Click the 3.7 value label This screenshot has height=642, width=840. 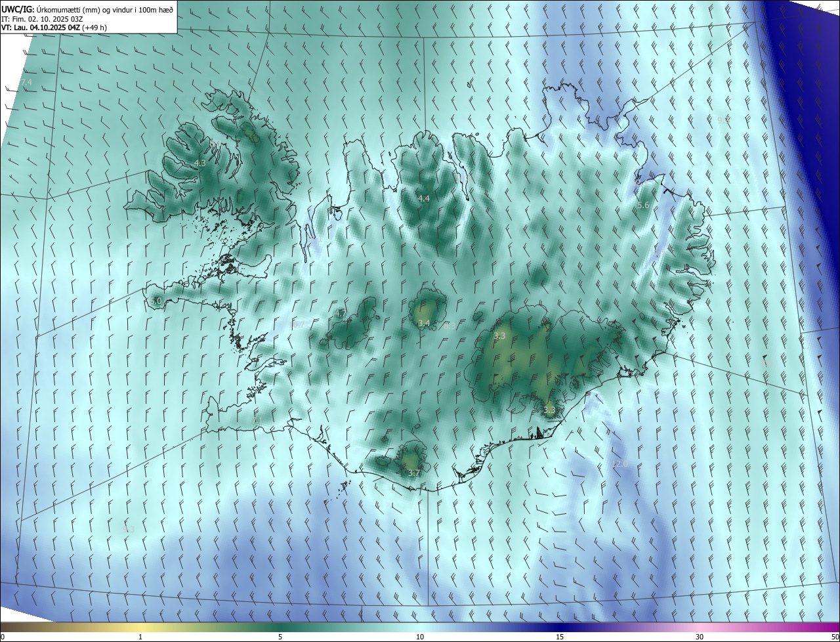tap(413, 473)
